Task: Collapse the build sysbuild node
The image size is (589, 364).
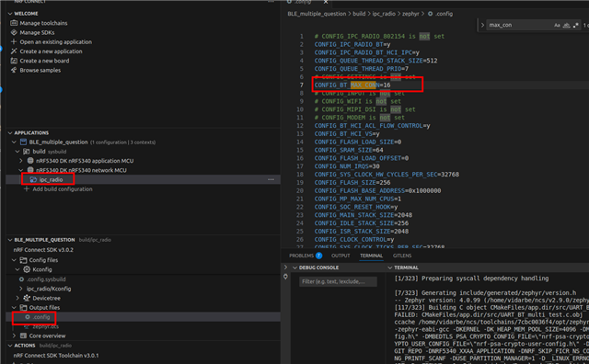Action: pos(17,152)
